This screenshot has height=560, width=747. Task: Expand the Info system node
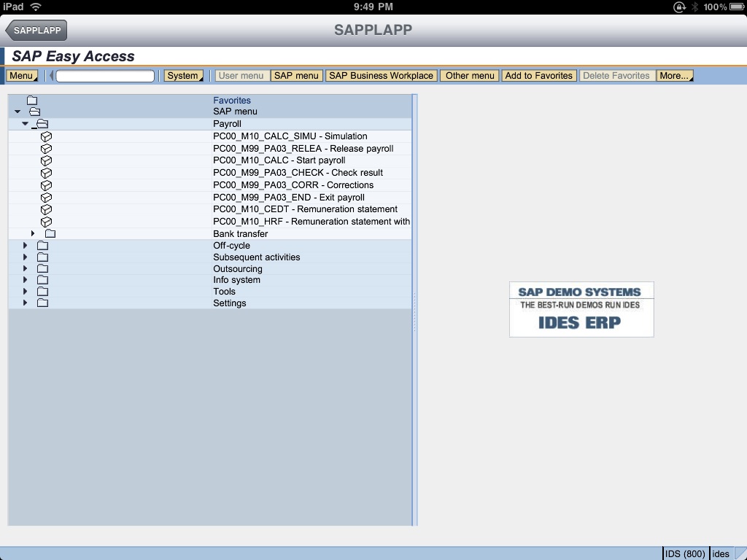tap(26, 280)
